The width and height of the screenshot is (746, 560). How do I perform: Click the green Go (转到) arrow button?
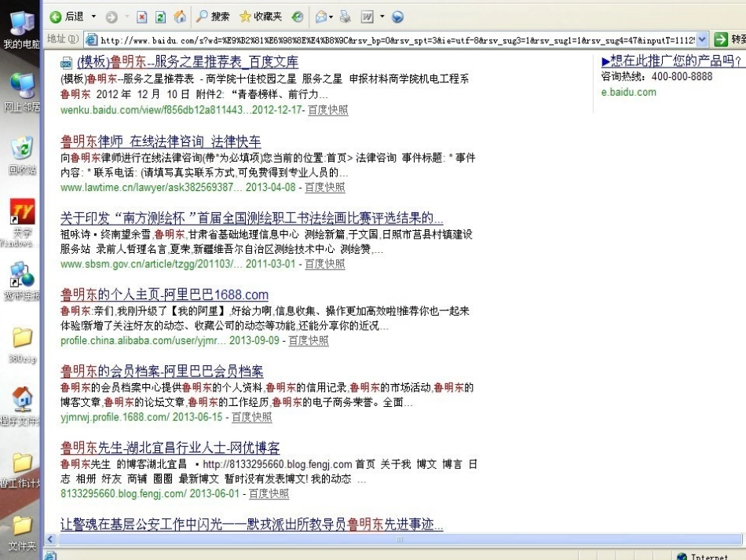click(721, 39)
